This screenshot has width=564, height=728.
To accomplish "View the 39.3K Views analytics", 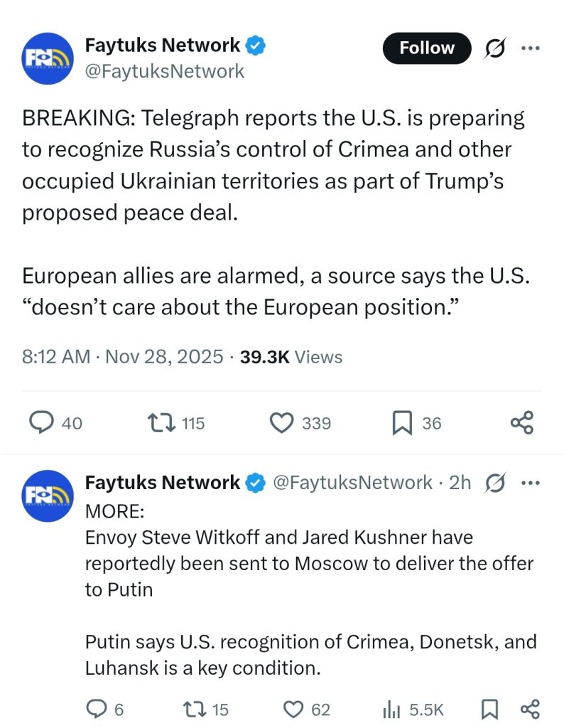I will click(291, 357).
